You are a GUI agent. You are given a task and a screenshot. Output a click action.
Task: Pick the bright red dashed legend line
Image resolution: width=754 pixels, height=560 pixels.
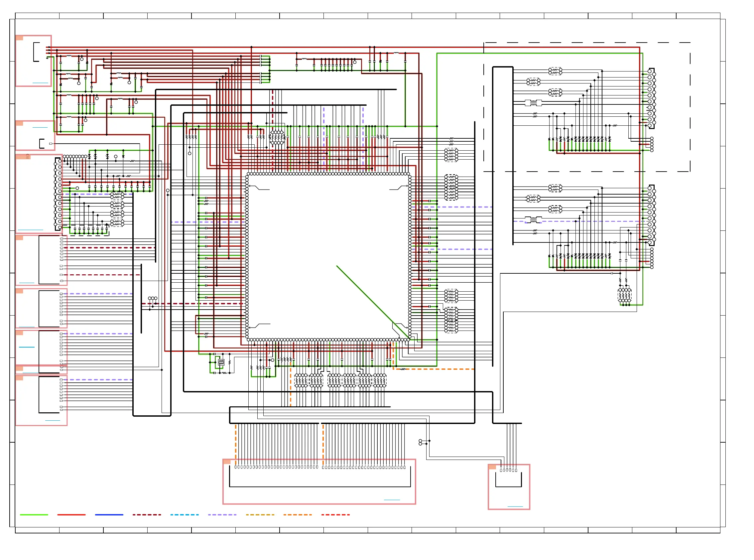335,514
